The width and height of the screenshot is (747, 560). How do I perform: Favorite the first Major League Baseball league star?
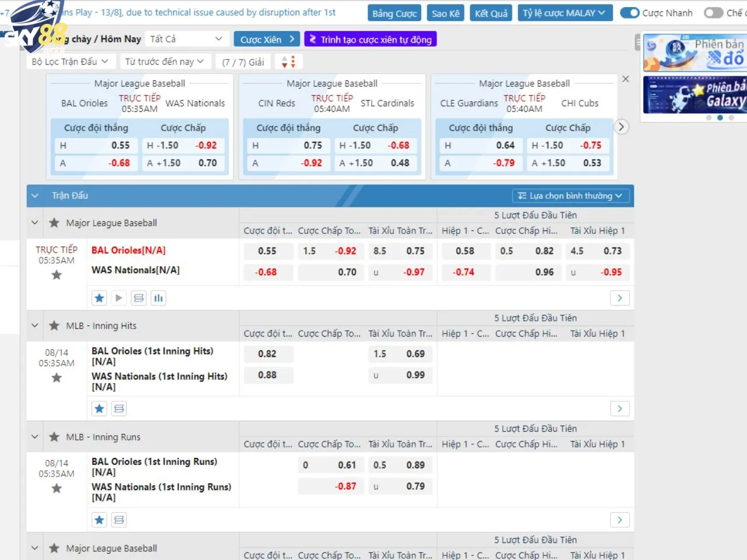tap(54, 223)
